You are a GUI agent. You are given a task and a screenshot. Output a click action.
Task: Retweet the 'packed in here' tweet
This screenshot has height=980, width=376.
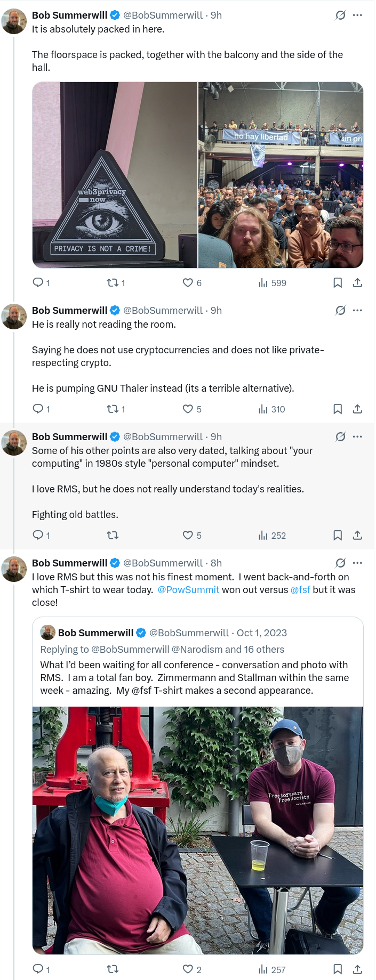pyautogui.click(x=113, y=283)
